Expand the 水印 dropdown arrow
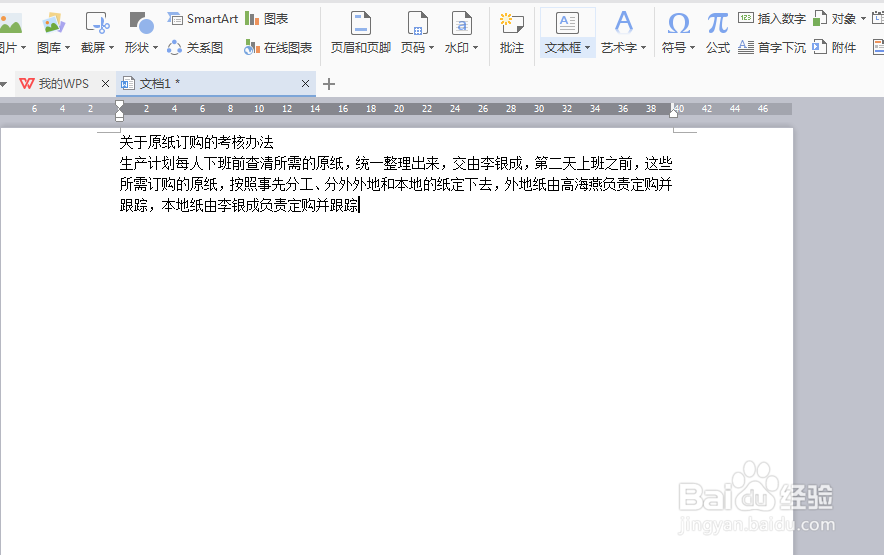 476,48
